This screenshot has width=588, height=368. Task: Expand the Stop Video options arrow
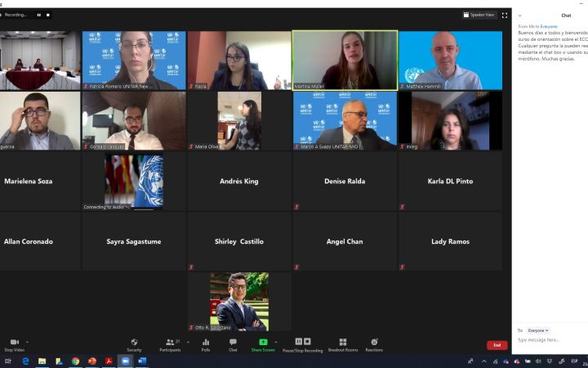pos(28,342)
